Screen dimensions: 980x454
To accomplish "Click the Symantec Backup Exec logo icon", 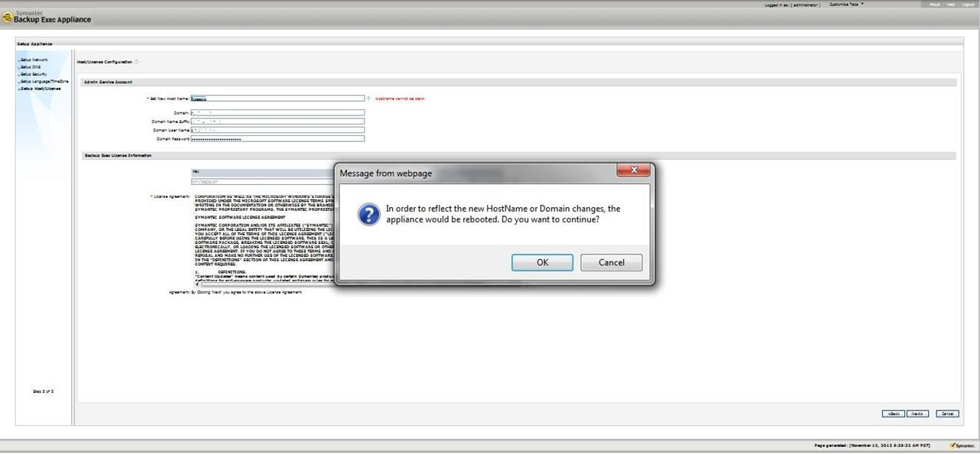I will tap(7, 18).
